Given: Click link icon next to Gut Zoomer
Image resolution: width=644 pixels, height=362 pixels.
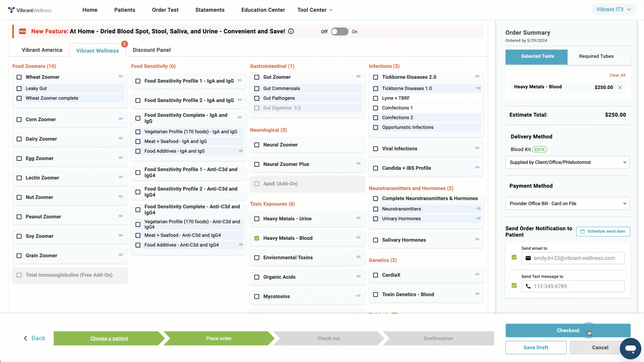Looking at the screenshot, I should pos(359,76).
